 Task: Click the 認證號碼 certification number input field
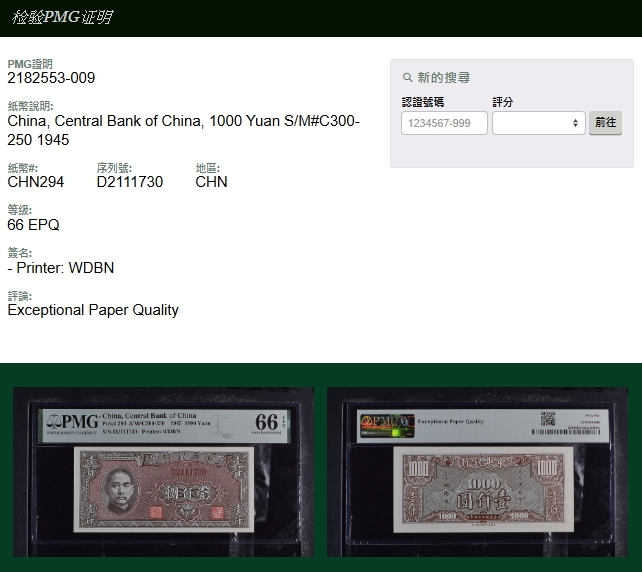(444, 123)
